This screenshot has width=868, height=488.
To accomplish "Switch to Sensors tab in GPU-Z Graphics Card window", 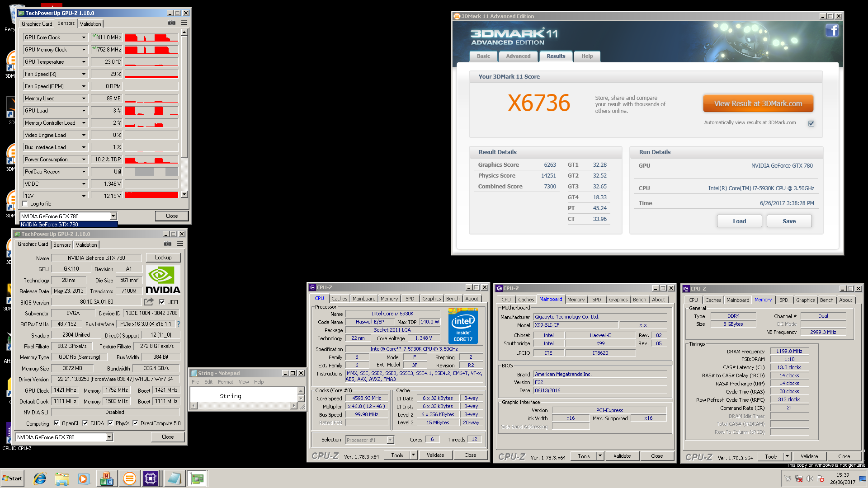I will 62,245.
